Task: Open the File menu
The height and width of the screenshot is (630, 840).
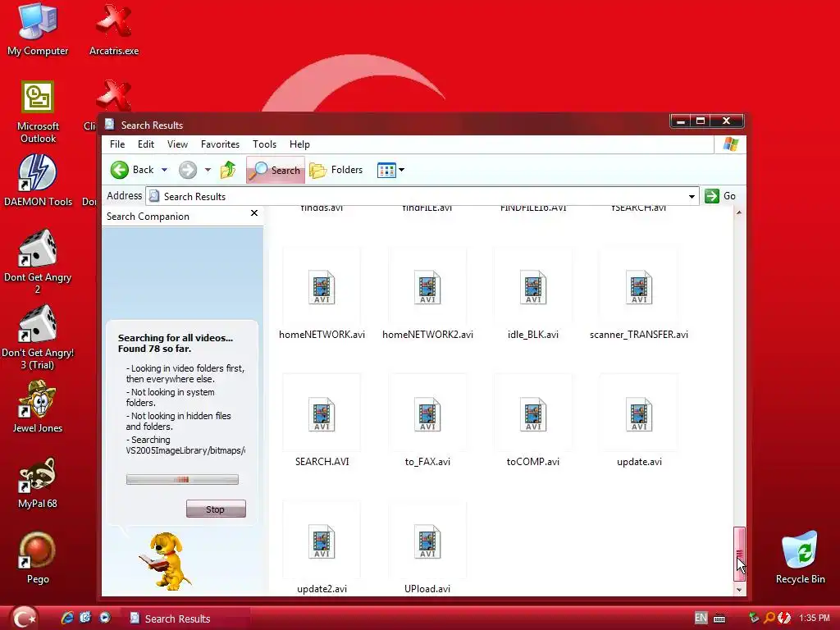Action: (117, 144)
